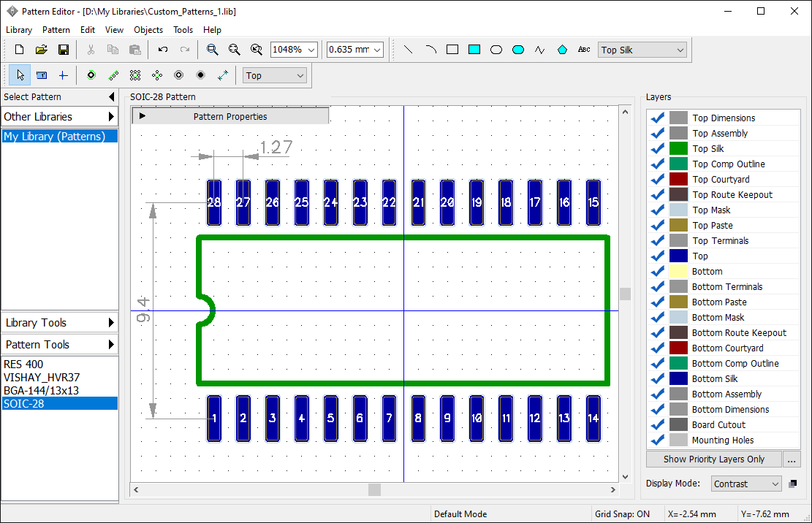Select the Polyline tool
This screenshot has height=523, width=812.
[x=540, y=50]
